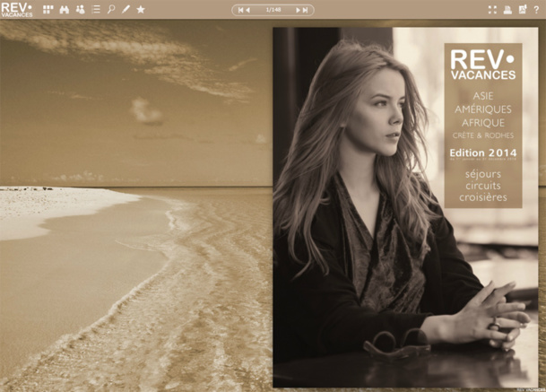Click the page number field 1/148
546x392 pixels.
(x=273, y=10)
